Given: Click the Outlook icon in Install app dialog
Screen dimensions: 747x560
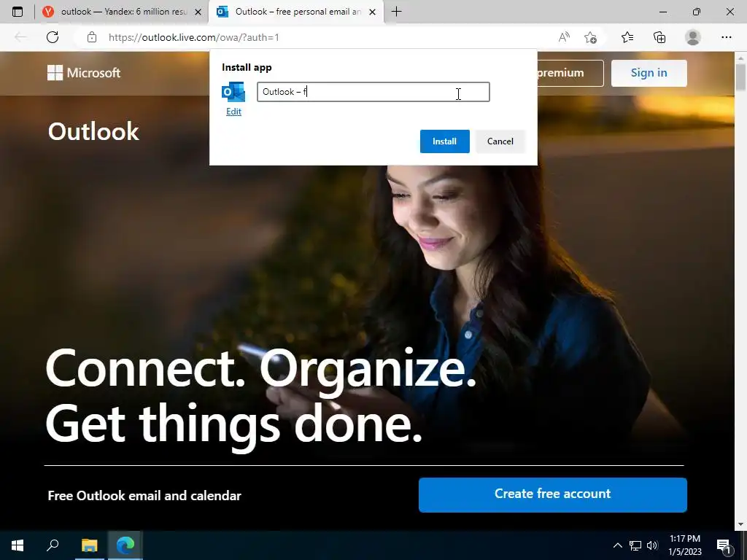Looking at the screenshot, I should tap(233, 92).
